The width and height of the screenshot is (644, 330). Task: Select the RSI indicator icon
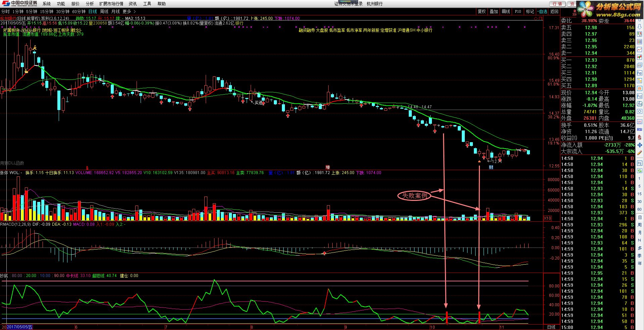640,129
